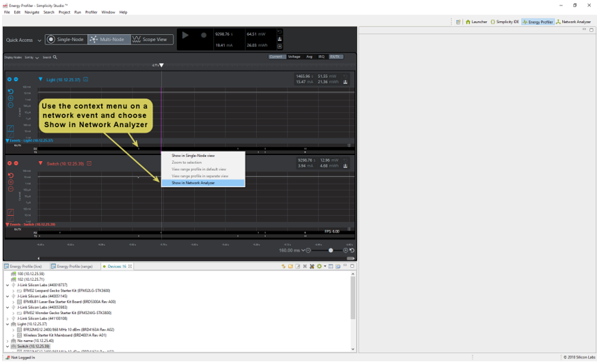This screenshot has height=364, width=597.
Task: Switch to Scope View mode
Action: pos(152,39)
